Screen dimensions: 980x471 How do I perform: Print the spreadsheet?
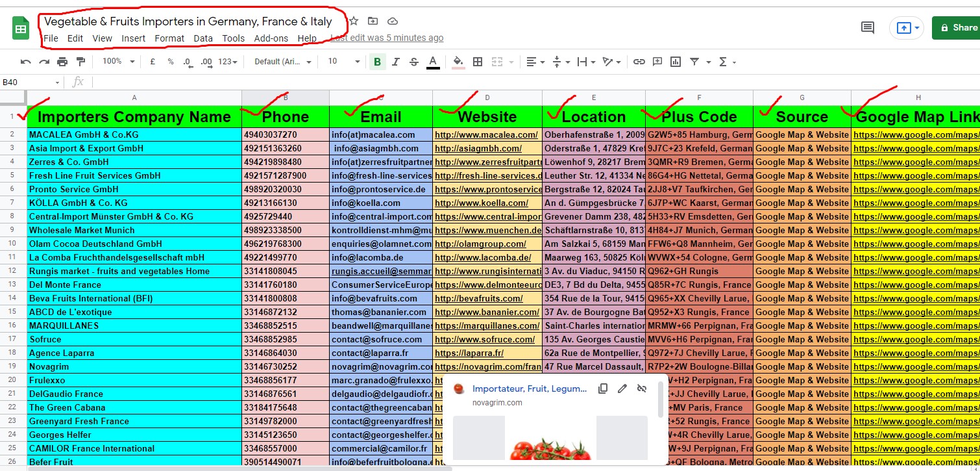(62, 62)
